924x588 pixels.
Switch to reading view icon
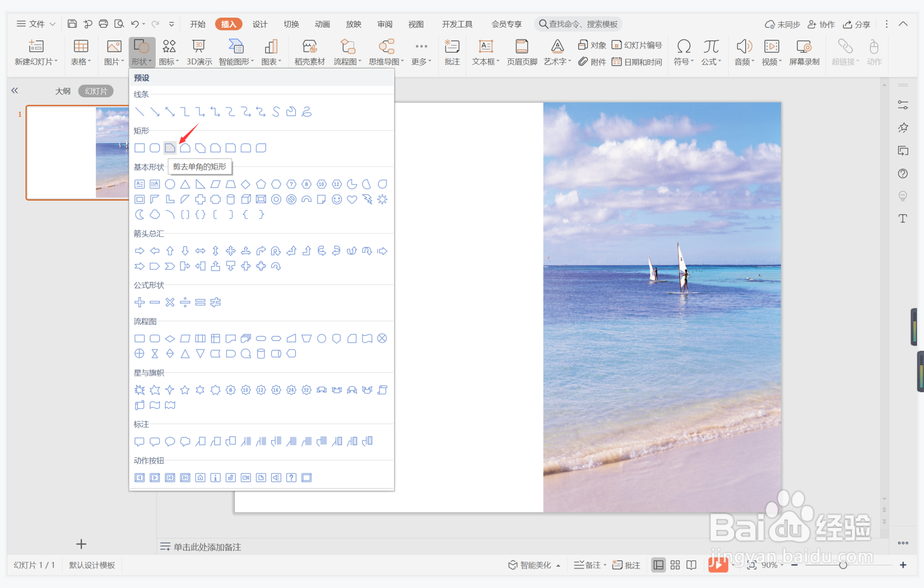point(691,565)
